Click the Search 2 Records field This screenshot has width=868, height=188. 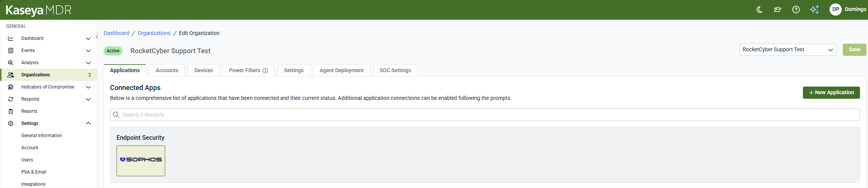(485, 115)
